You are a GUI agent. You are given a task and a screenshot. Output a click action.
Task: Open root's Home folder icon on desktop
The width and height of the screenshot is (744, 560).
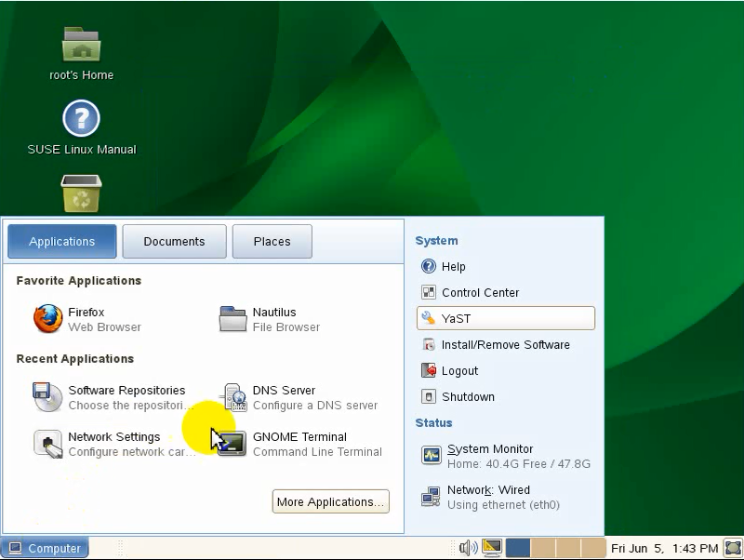[81, 44]
